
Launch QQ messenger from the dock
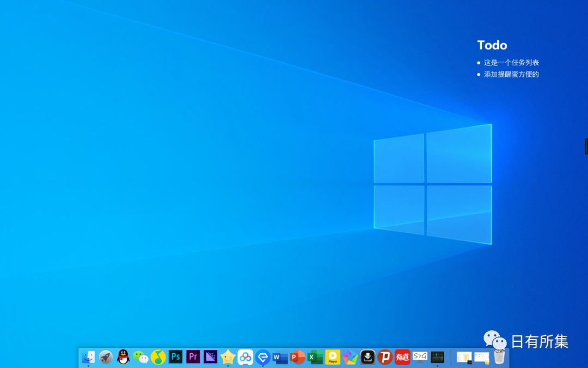123,357
